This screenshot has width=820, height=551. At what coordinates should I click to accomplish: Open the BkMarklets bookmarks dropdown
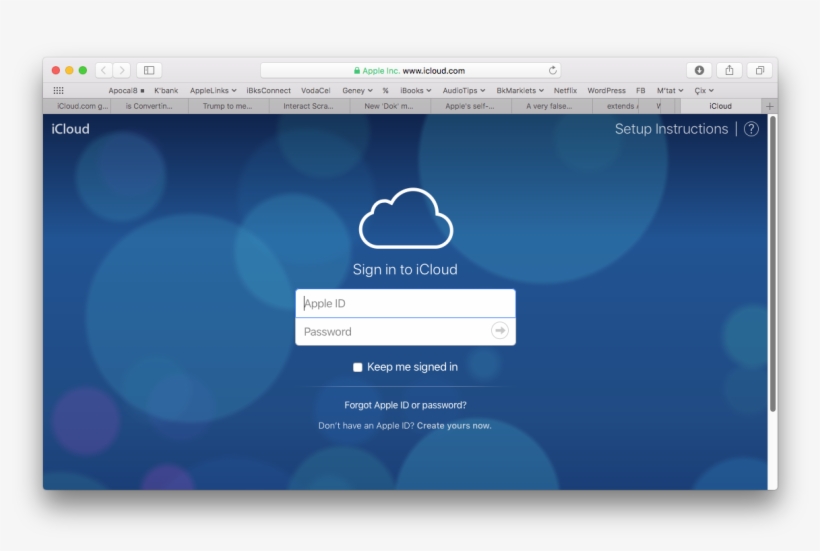[x=520, y=90]
